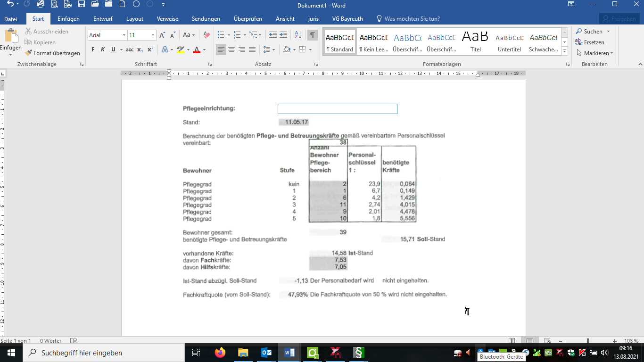Click the zoom in plus button
Image resolution: width=644 pixels, height=362 pixels.
(615, 341)
